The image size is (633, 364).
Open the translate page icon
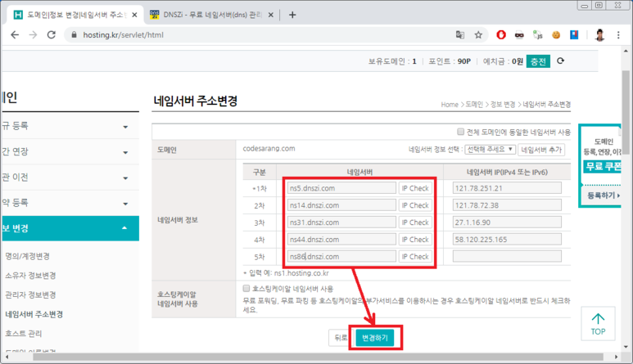tap(460, 35)
